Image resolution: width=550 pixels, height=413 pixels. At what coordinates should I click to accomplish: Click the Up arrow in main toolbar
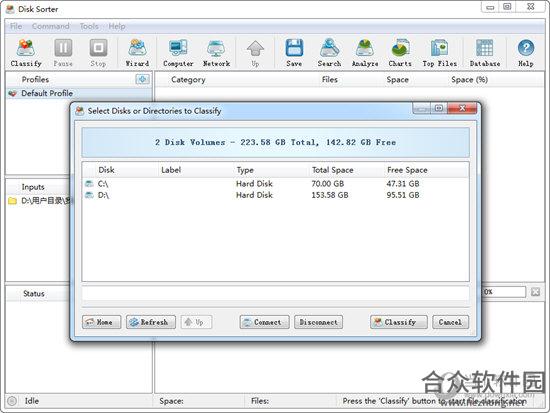pos(255,53)
